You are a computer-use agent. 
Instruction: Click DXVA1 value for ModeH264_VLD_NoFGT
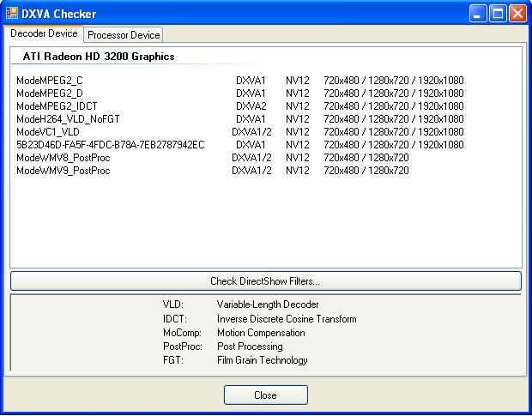click(251, 119)
